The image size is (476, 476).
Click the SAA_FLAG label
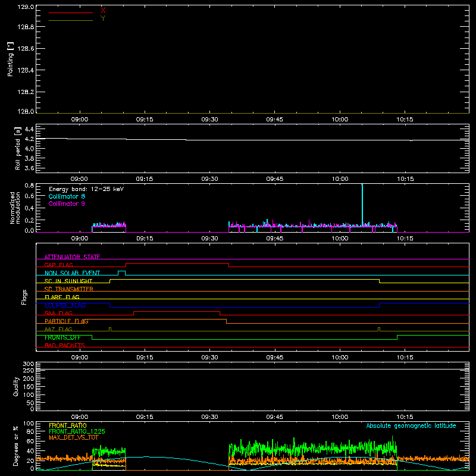[58, 313]
